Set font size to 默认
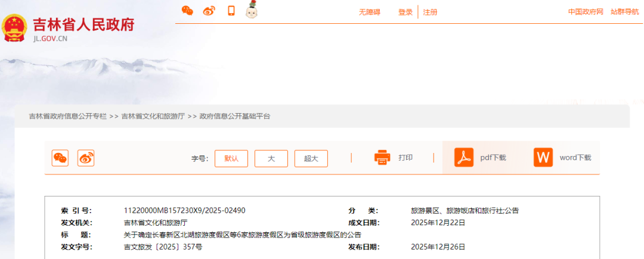The width and height of the screenshot is (644, 259). tap(231, 158)
